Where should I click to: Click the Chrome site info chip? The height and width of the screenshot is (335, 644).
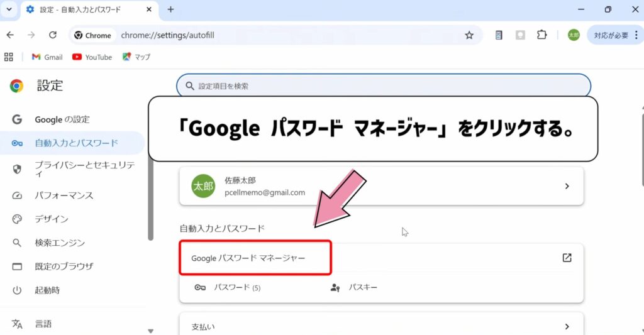[93, 35]
